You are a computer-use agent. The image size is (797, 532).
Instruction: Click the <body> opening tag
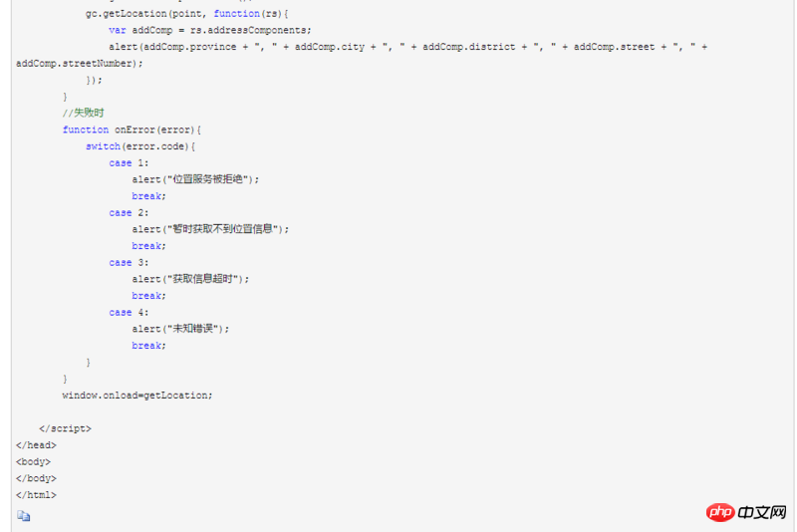point(33,462)
